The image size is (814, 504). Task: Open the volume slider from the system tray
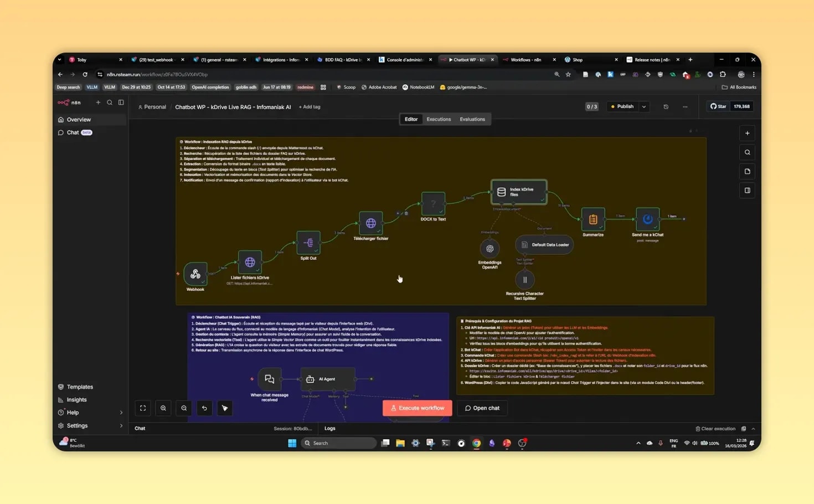coord(694,443)
